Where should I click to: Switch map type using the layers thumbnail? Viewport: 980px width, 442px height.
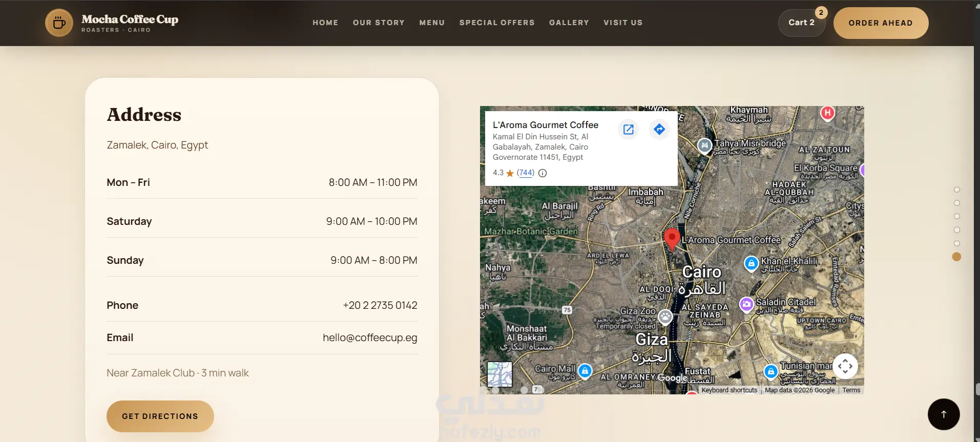tap(499, 374)
